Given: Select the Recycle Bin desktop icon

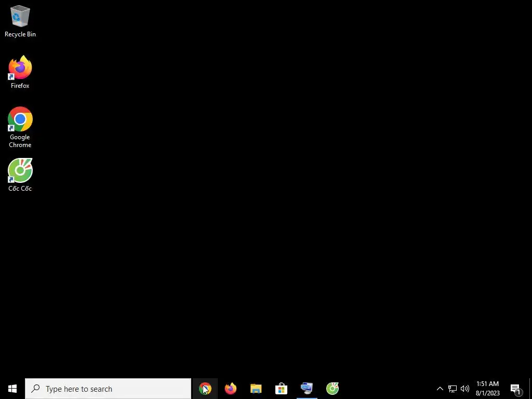Looking at the screenshot, I should tap(20, 21).
